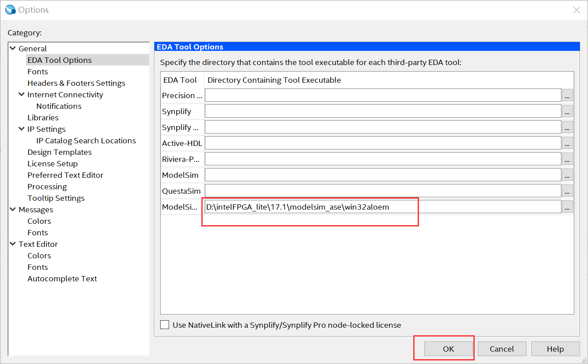The image size is (588, 364).
Task: Collapse the Text Editor category
Action: (x=13, y=244)
